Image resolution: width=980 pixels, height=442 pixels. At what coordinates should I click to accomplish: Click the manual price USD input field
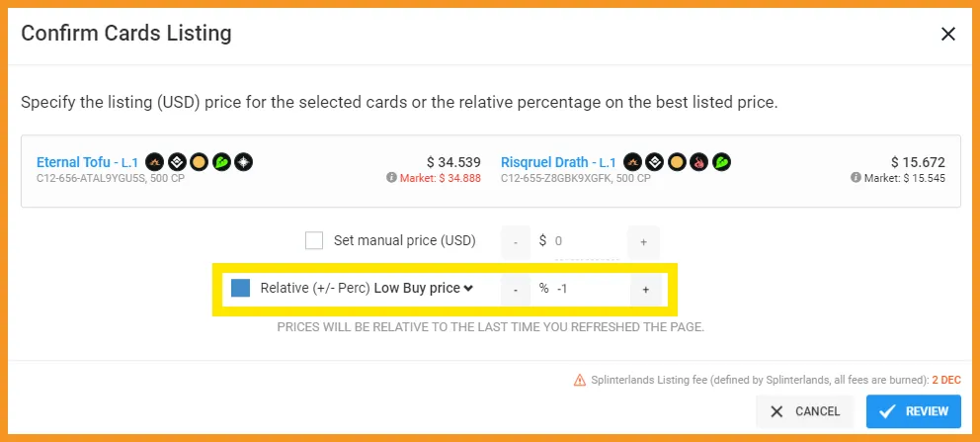pos(588,241)
